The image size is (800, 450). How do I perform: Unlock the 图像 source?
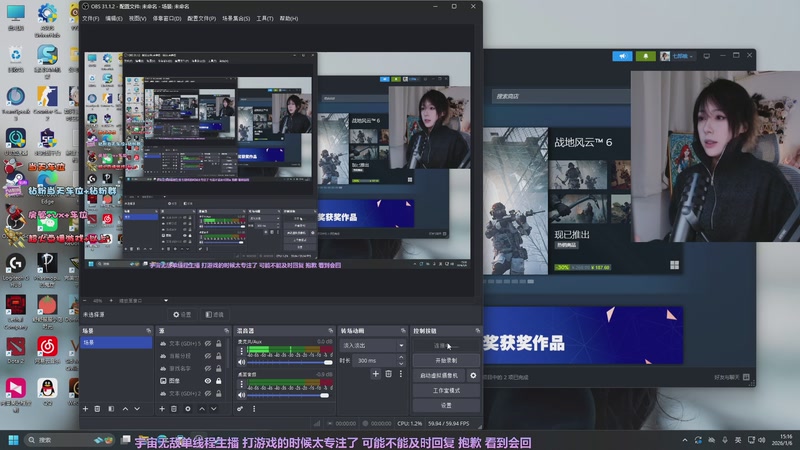218,381
